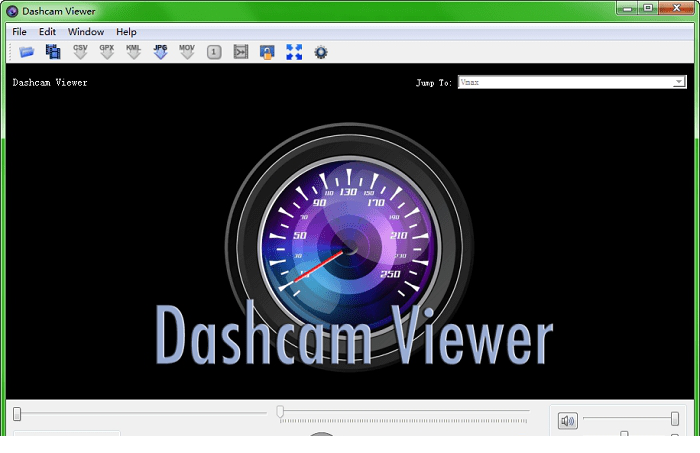
Task: Maximize the Dashcam Viewer window
Action: tap(648, 8)
